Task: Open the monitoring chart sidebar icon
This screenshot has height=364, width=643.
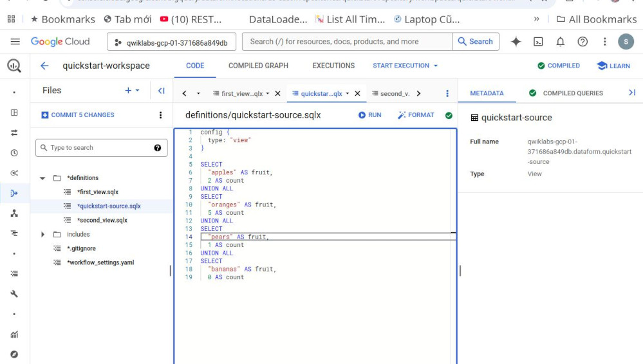Action: [14, 334]
